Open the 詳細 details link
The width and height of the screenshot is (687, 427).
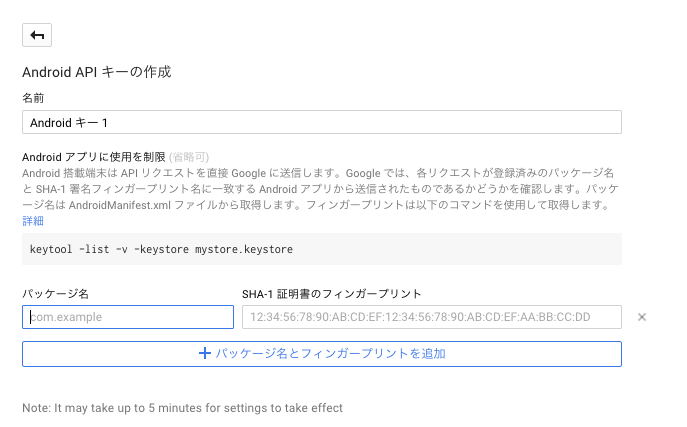coord(33,221)
